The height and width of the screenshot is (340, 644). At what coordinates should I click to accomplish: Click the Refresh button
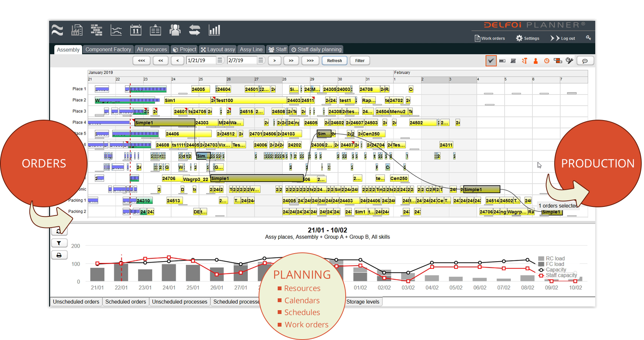coord(334,60)
